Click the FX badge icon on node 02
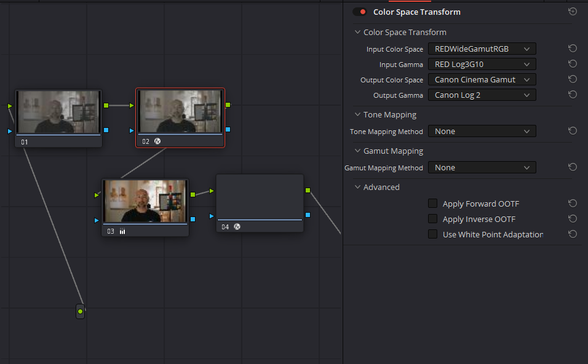588x364 pixels. click(157, 141)
